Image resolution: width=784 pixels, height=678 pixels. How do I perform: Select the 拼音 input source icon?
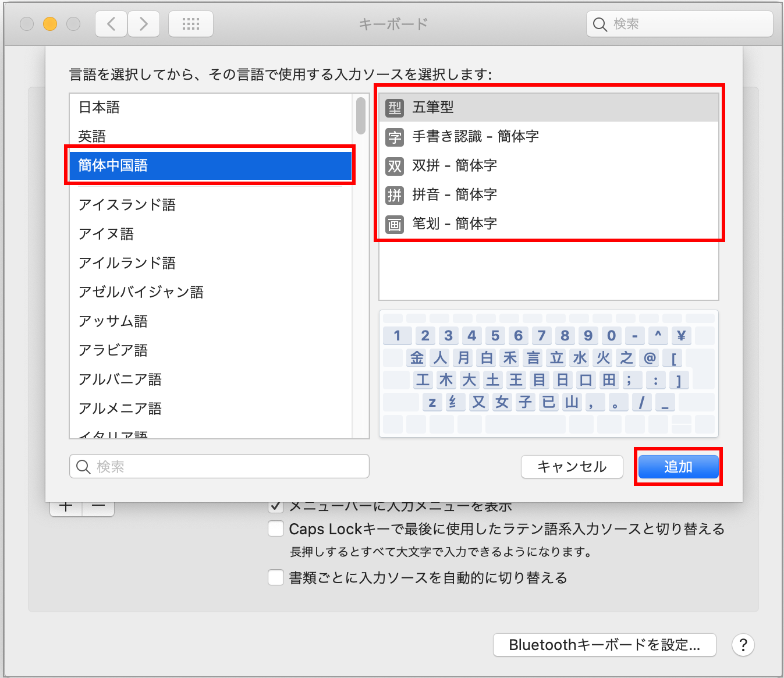pyautogui.click(x=395, y=195)
